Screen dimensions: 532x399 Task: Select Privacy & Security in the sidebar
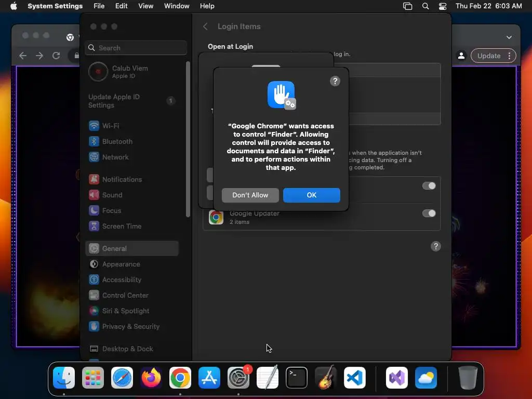(131, 327)
